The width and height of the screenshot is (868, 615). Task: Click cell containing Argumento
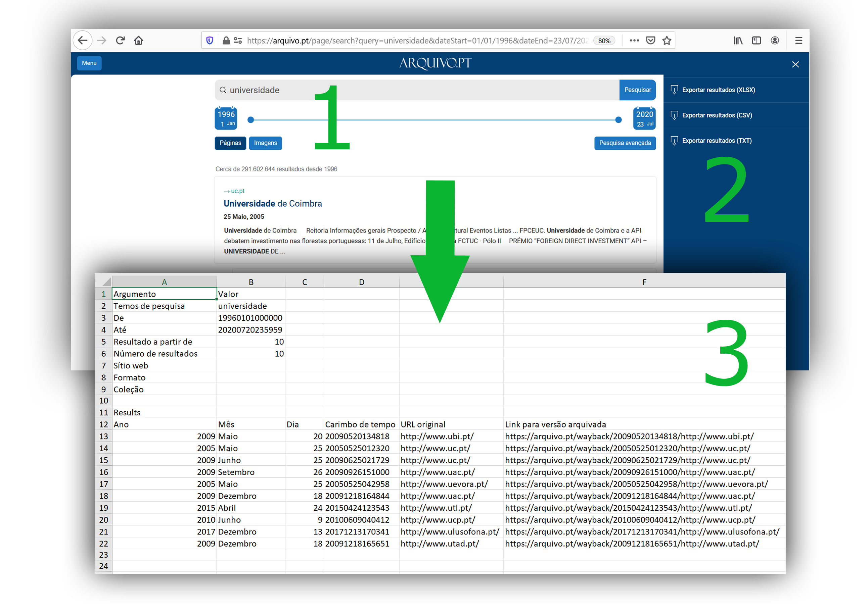(x=164, y=294)
